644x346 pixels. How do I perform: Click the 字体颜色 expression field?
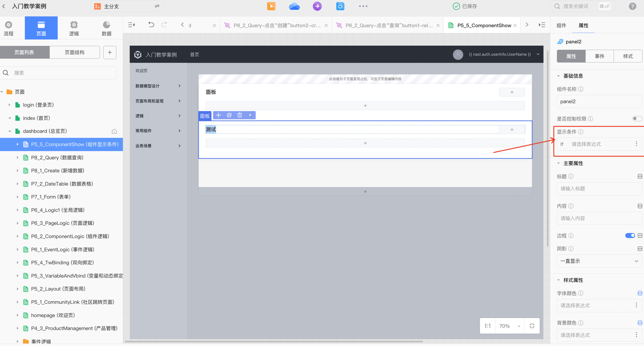pos(599,305)
